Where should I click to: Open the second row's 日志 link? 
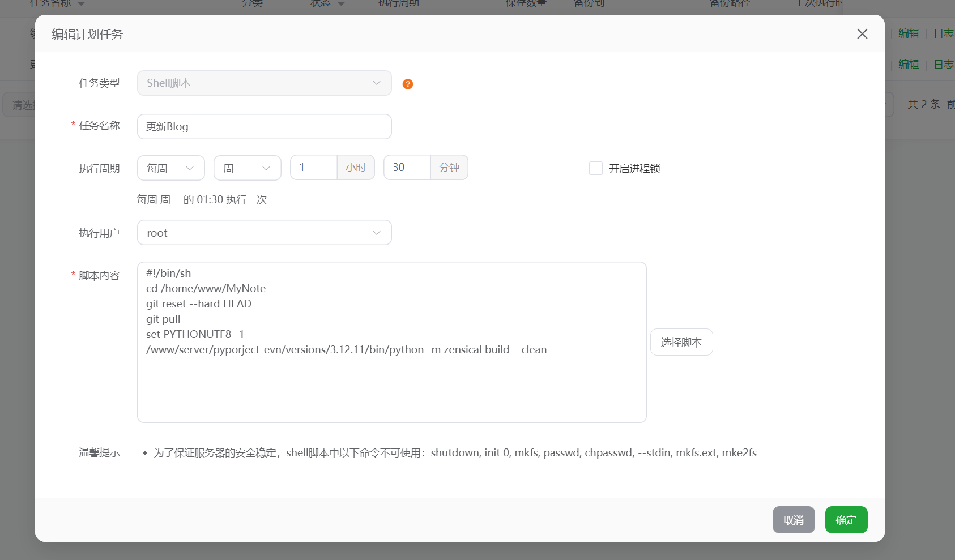[943, 65]
